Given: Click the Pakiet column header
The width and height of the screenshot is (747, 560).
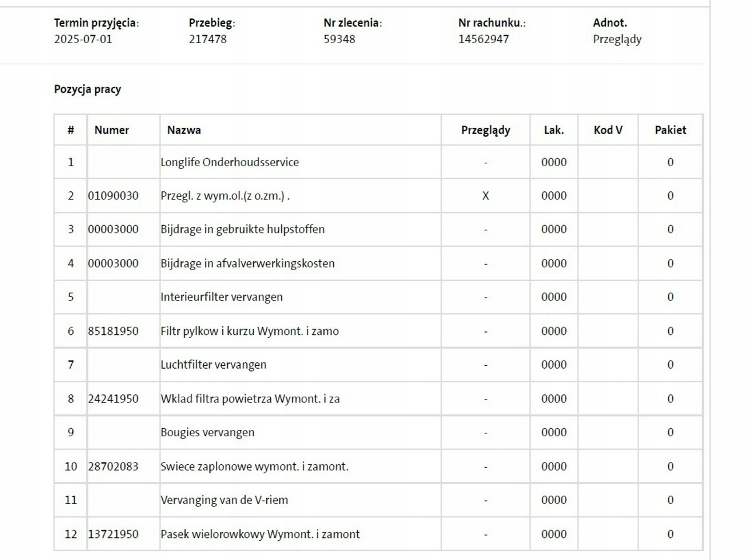Looking at the screenshot, I should [x=671, y=130].
